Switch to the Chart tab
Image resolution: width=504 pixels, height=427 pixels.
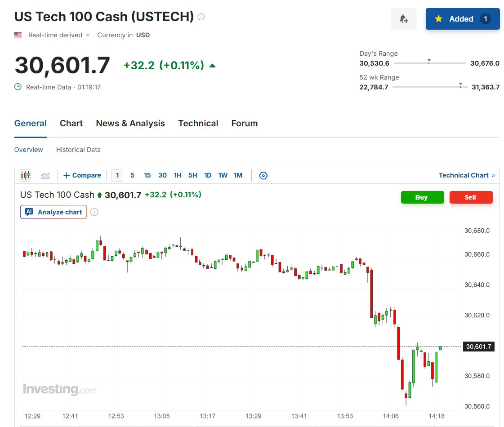(71, 123)
